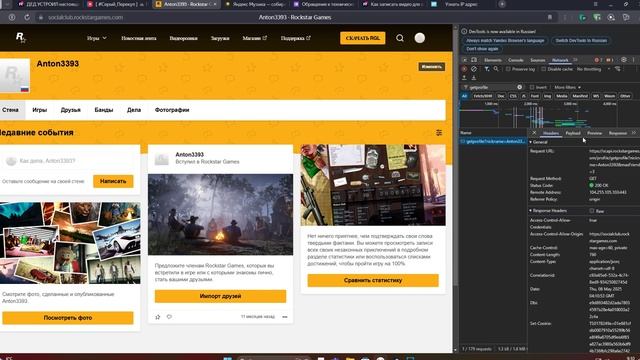
Task: Open the No throttling dropdown
Action: (593, 69)
